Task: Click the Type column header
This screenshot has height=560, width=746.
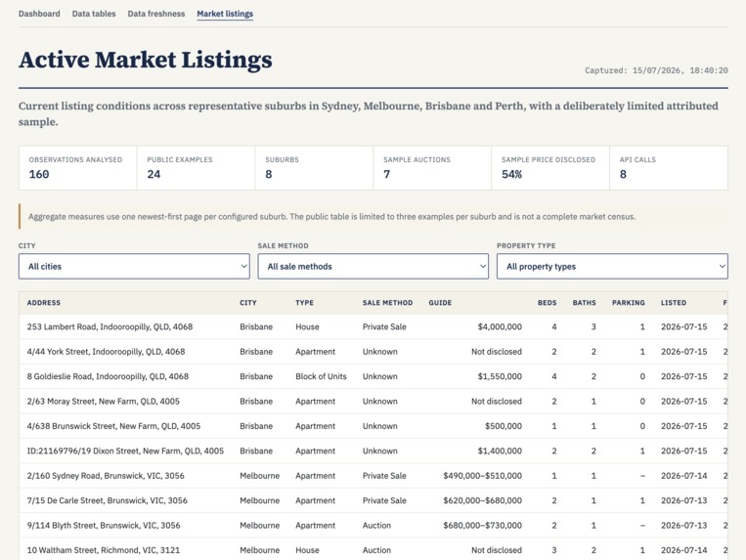Action: coord(304,303)
